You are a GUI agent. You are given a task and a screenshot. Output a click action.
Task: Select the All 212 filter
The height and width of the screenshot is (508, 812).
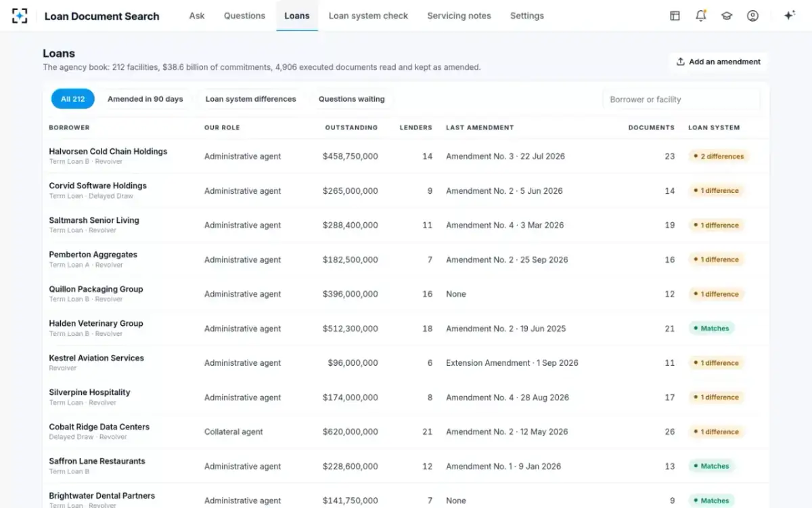pyautogui.click(x=73, y=99)
